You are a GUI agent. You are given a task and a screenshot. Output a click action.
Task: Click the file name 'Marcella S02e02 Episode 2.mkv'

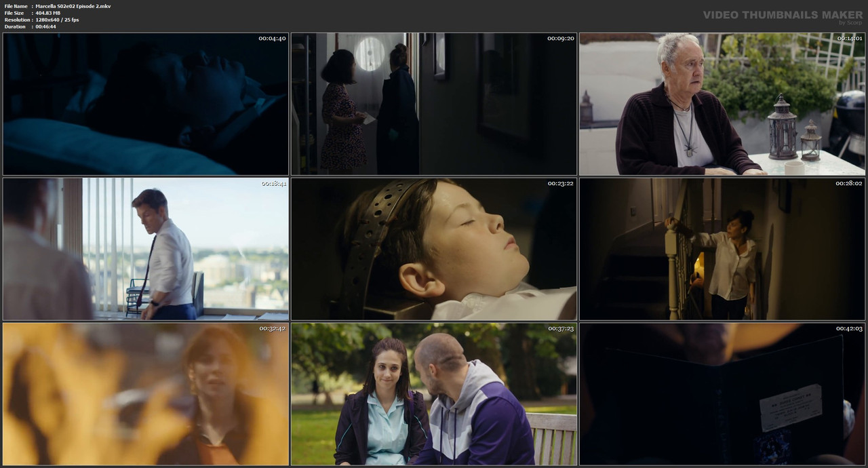[73, 6]
